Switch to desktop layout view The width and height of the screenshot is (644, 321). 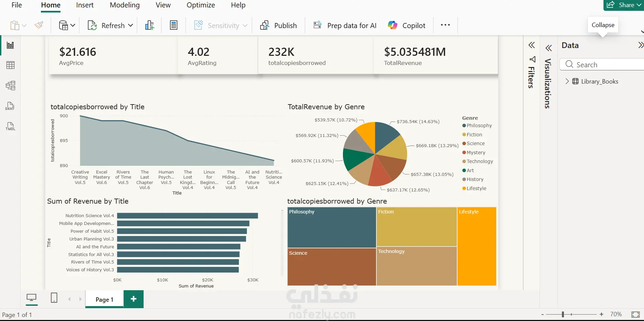pos(31,298)
